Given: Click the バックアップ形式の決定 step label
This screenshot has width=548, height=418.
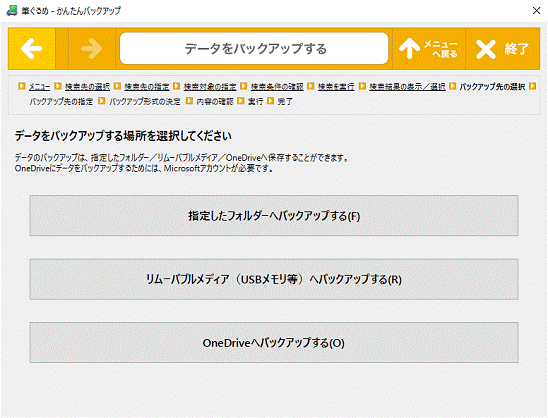Looking at the screenshot, I should pos(145,101).
